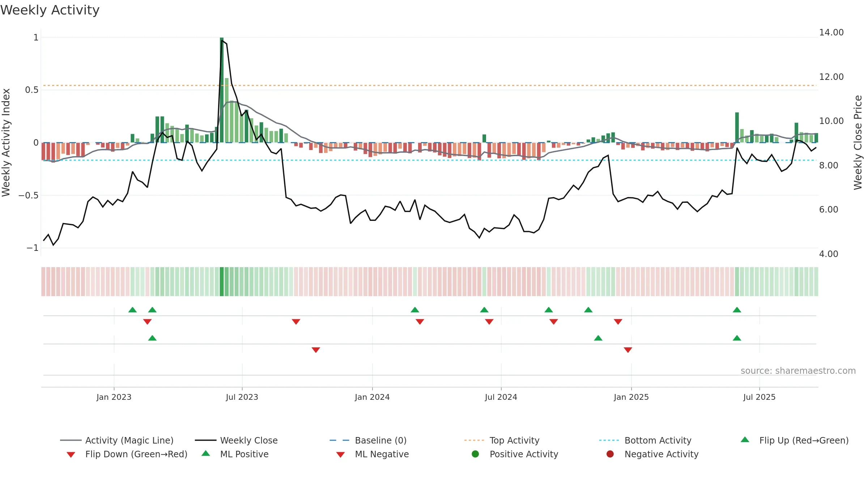Click the flip-up triangle in Jun 2024

[x=484, y=310]
